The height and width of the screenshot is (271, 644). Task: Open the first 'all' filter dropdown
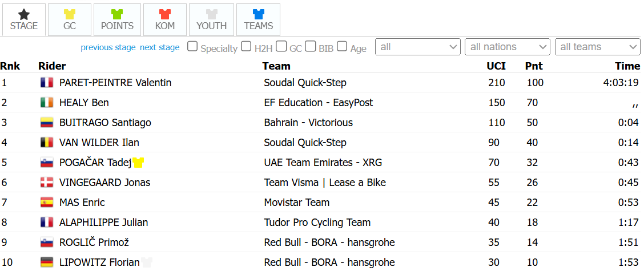click(x=417, y=47)
